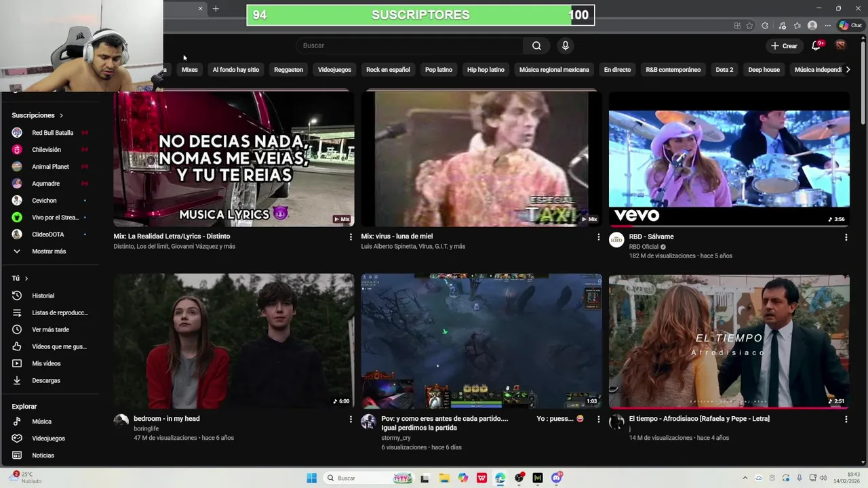Click the Crear button

[x=784, y=45]
